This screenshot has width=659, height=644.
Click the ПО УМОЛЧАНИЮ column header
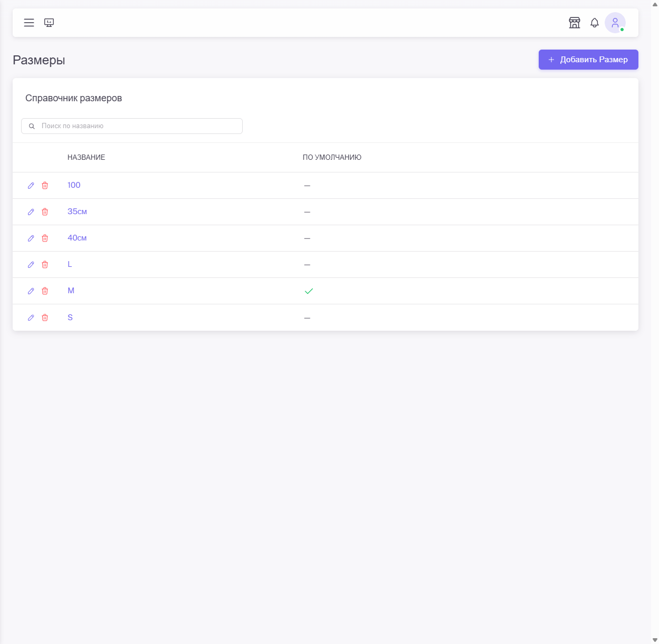332,157
